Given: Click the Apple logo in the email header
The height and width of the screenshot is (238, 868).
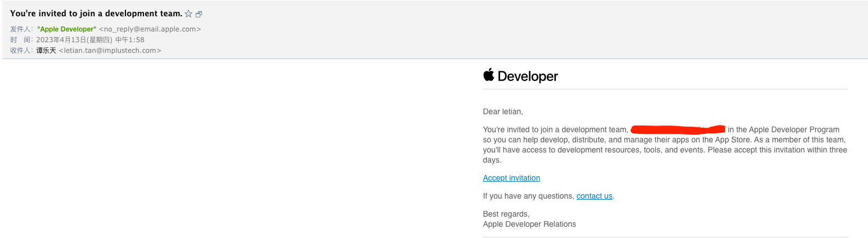Looking at the screenshot, I should (x=488, y=75).
